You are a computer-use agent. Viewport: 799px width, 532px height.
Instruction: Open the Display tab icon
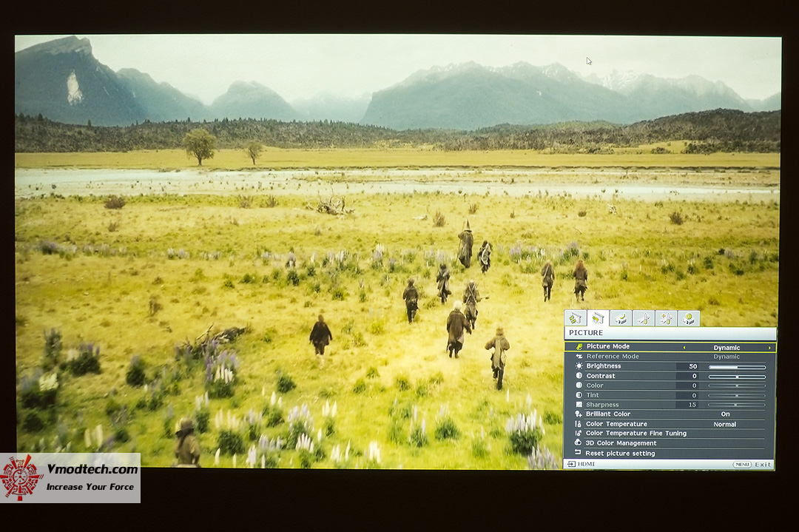(x=576, y=318)
